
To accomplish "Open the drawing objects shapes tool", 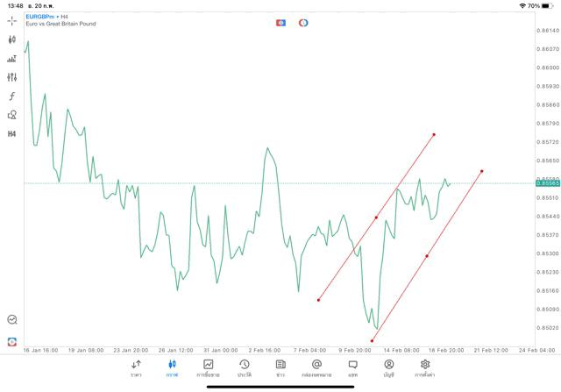I will coord(12,115).
